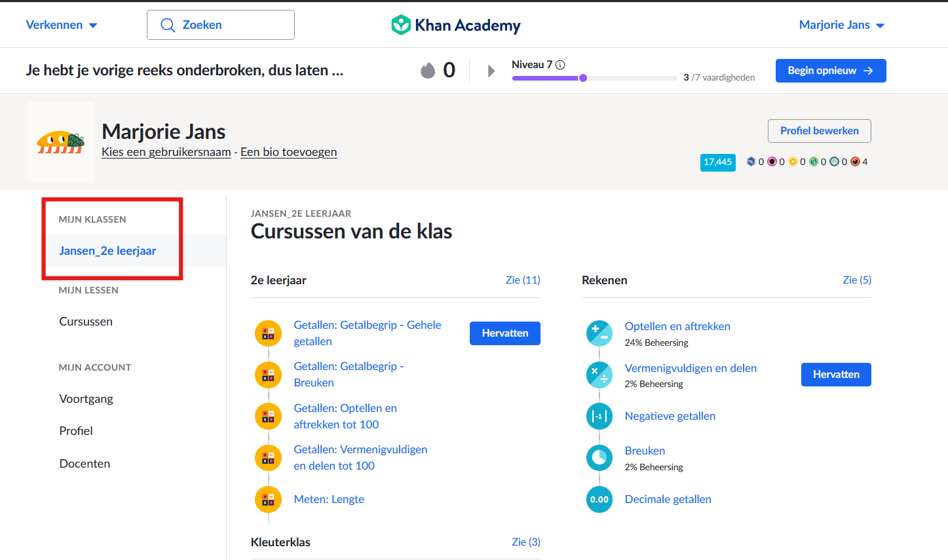Open the Vermenigvuldigen en delen link under Rekenen
The image size is (948, 560).
[691, 368]
